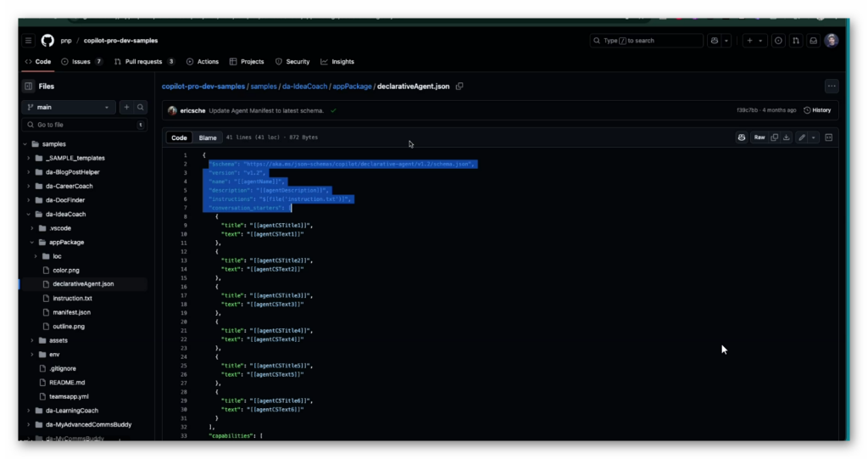This screenshot has height=459, width=868.
Task: Expand the da-BlogPostHelper folder
Action: pyautogui.click(x=29, y=172)
